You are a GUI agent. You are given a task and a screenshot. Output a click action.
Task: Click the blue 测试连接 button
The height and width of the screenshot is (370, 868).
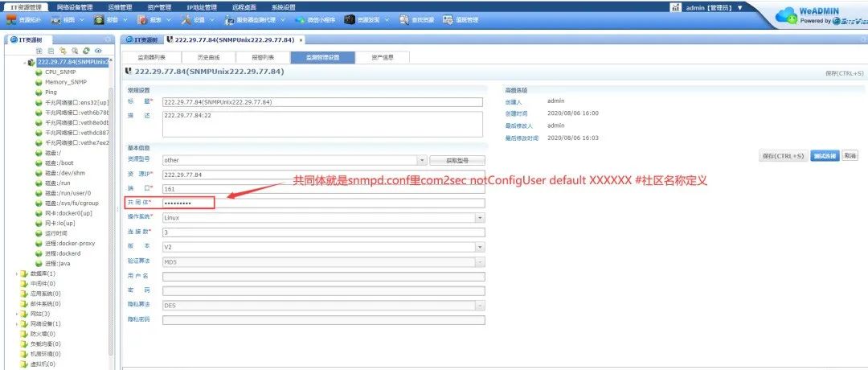pos(825,156)
